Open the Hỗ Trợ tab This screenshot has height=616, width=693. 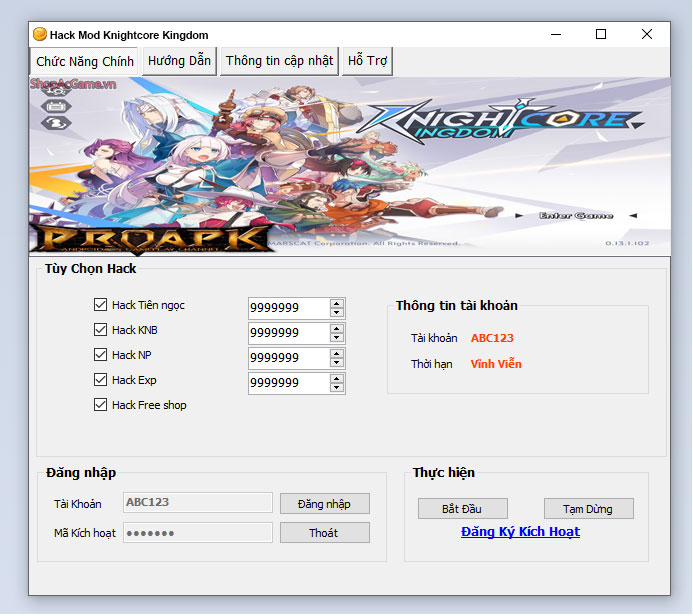point(367,61)
